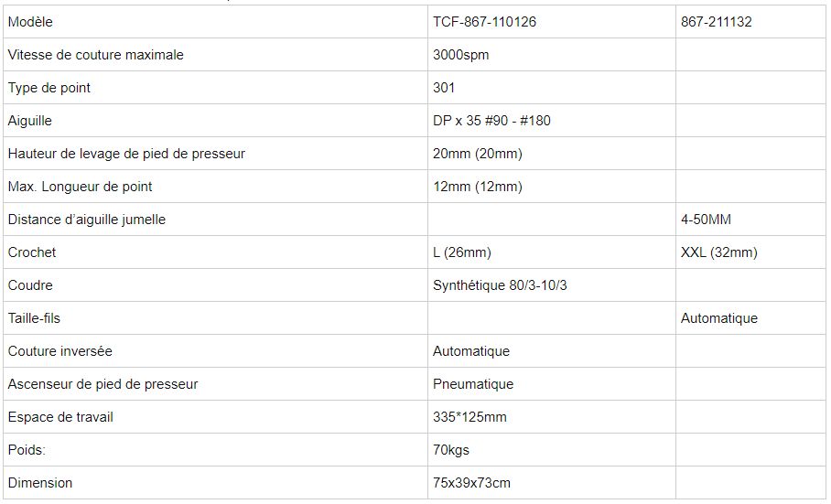
Task: Select needle value DP x 35 #90 - #180
Action: pyautogui.click(x=491, y=121)
